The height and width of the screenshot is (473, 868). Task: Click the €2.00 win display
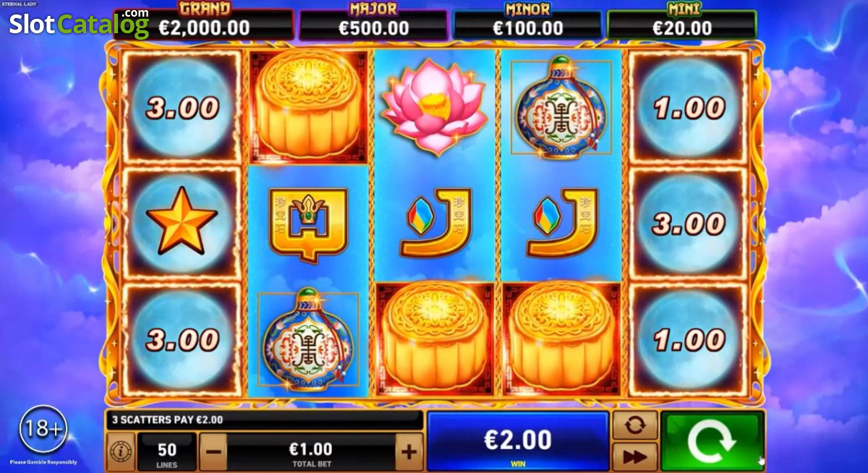point(517,442)
